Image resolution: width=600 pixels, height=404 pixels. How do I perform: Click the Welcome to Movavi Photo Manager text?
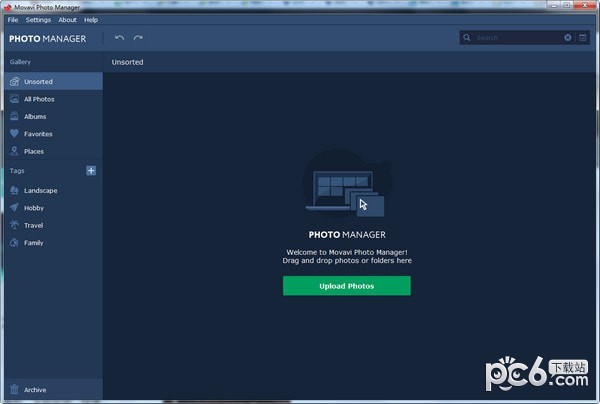point(347,252)
